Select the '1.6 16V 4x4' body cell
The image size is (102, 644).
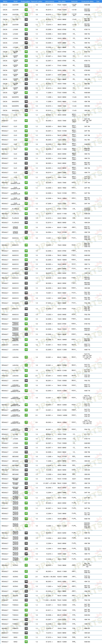pyautogui.click(x=74, y=15)
